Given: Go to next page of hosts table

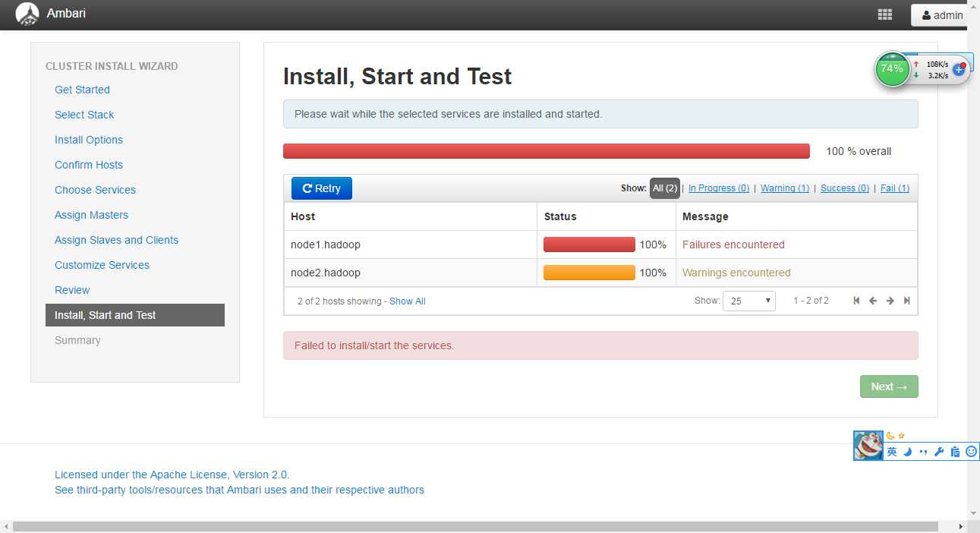Looking at the screenshot, I should (x=890, y=301).
